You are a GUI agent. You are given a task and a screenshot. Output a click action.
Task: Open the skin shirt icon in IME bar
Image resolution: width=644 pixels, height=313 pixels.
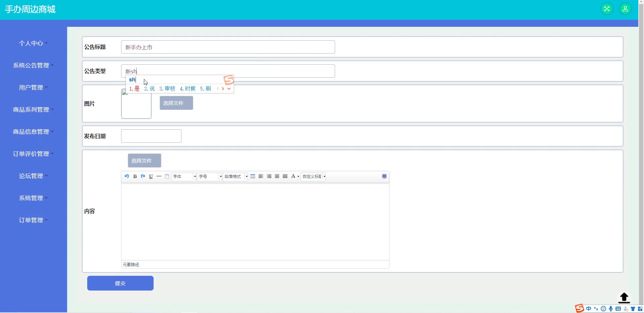633,309
